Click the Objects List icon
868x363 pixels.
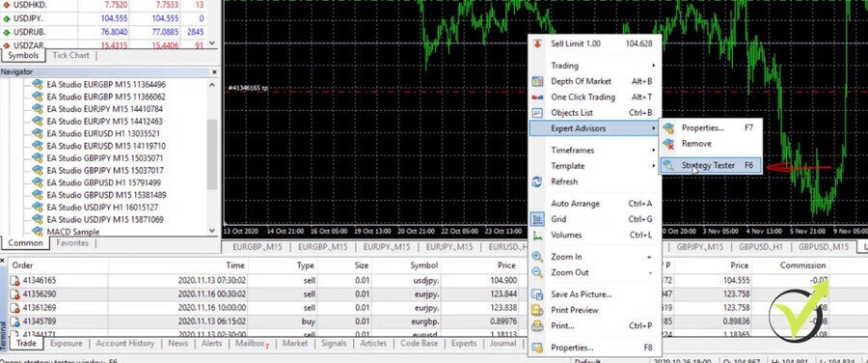click(x=537, y=113)
